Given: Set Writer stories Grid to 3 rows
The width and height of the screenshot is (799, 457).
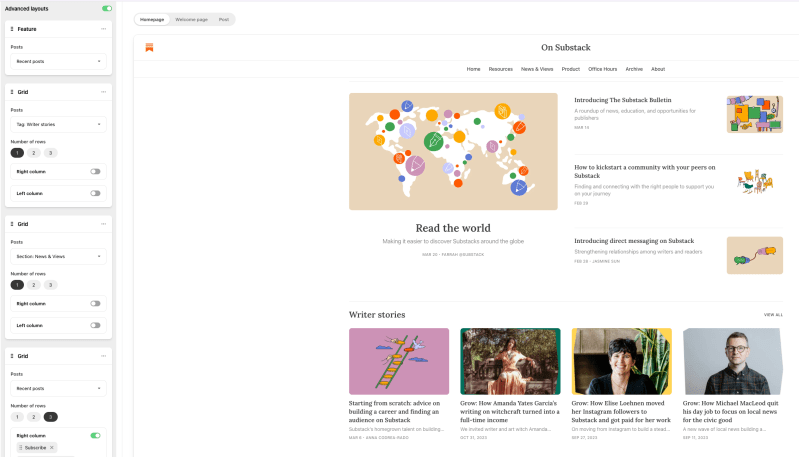Looking at the screenshot, I should (x=50, y=153).
